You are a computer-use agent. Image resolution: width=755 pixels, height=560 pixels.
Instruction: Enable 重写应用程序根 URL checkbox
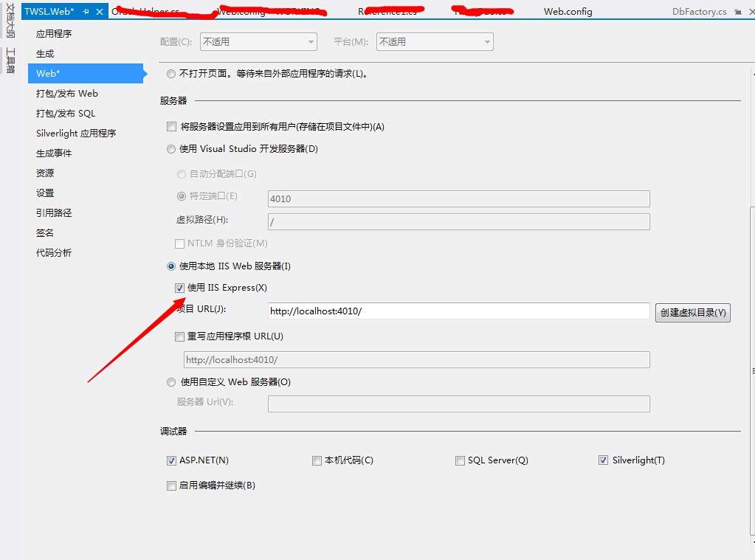click(x=179, y=336)
